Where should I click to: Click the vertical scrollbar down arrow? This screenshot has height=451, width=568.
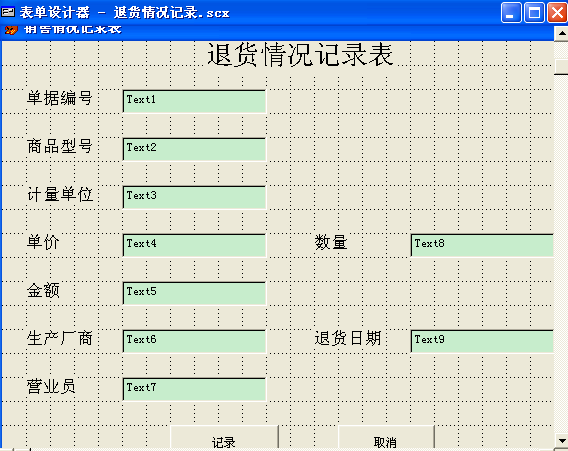point(561,441)
